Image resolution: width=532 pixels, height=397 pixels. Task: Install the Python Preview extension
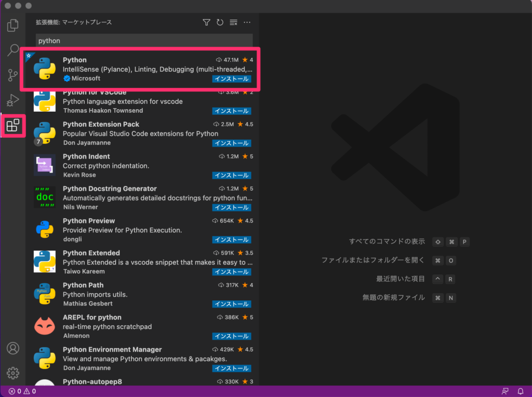tap(232, 240)
